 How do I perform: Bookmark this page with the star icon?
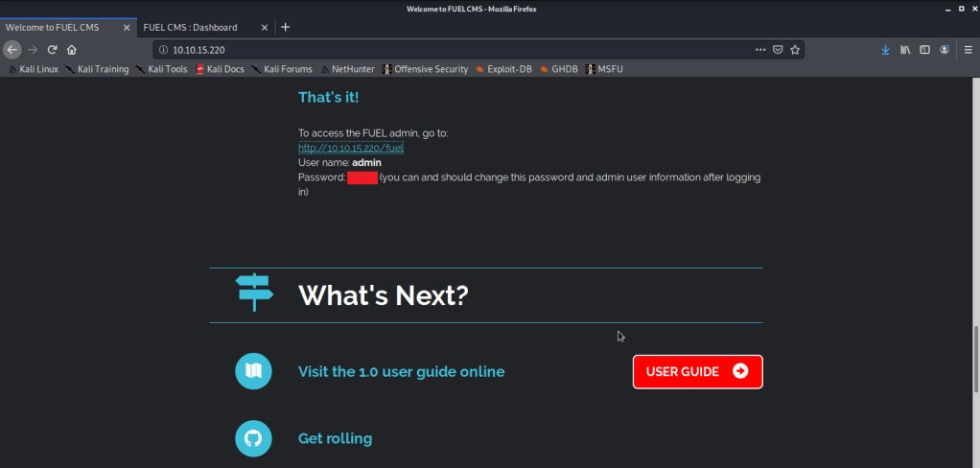point(796,49)
